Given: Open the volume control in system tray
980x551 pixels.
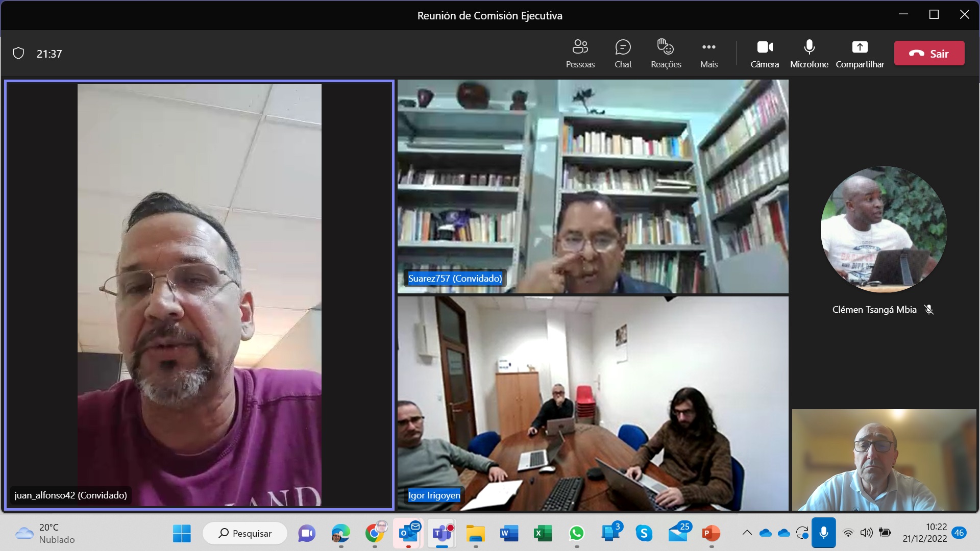Looking at the screenshot, I should pos(866,533).
